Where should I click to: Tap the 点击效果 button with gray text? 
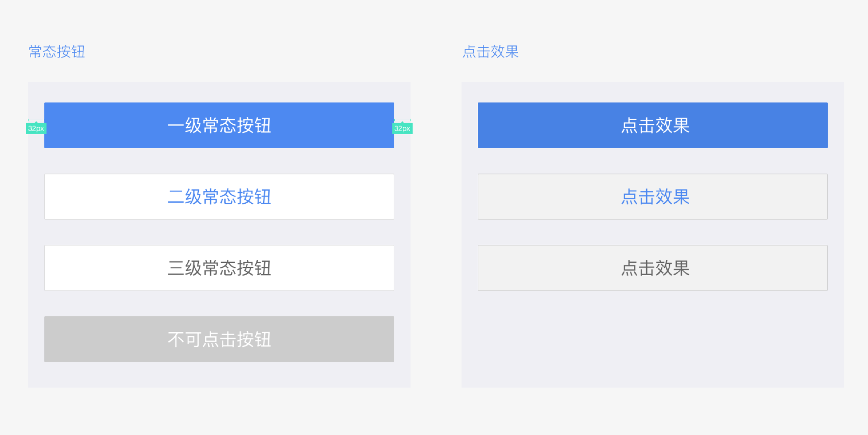click(x=653, y=268)
